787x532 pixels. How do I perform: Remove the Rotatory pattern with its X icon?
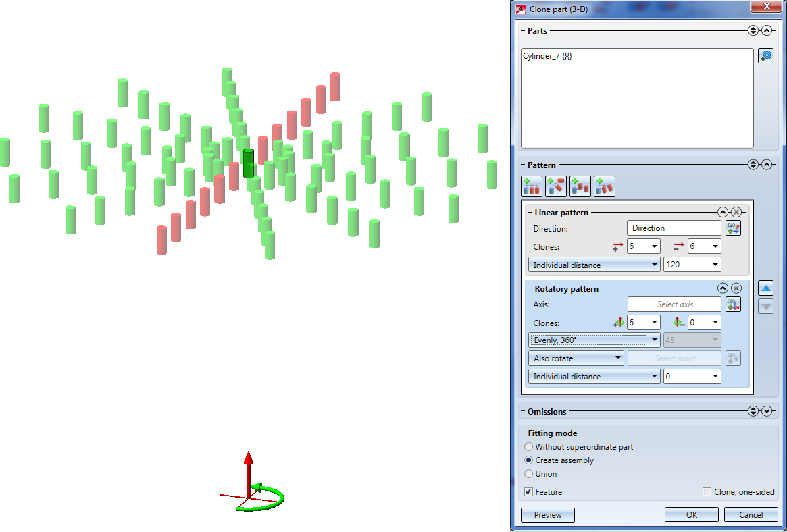(x=736, y=288)
